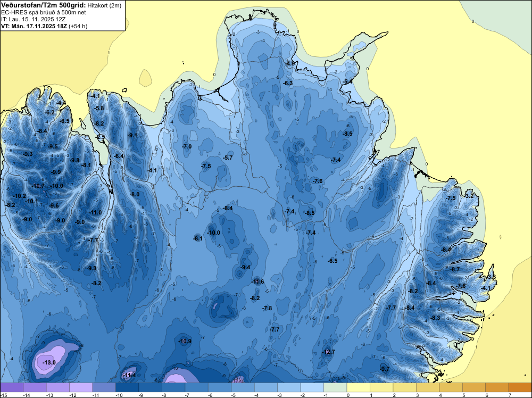Click the 7 tick label on the legend
This screenshot has width=532, height=398.
coord(510,395)
